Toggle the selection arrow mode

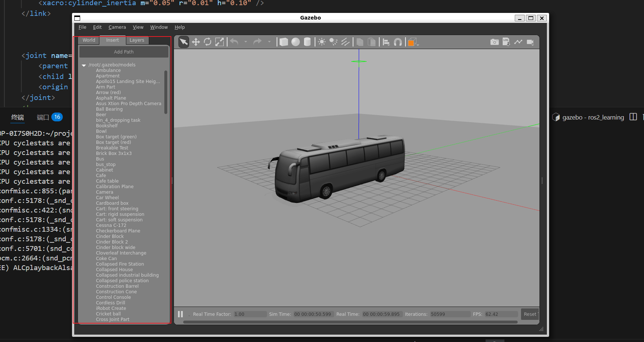tap(184, 42)
